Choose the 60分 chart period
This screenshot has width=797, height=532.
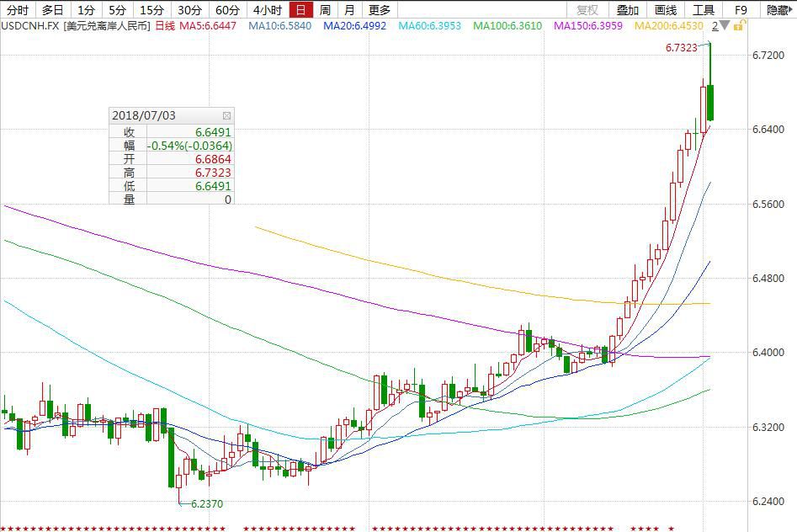point(227,10)
